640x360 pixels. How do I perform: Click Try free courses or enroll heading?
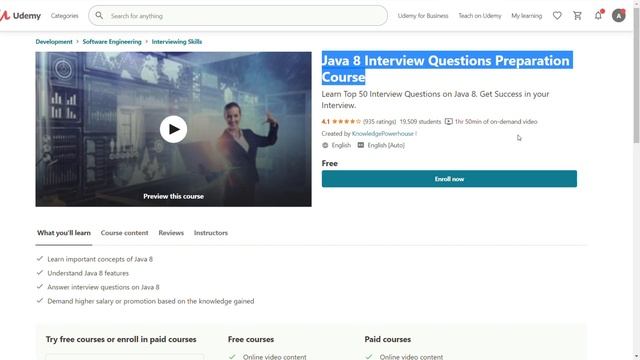click(121, 339)
